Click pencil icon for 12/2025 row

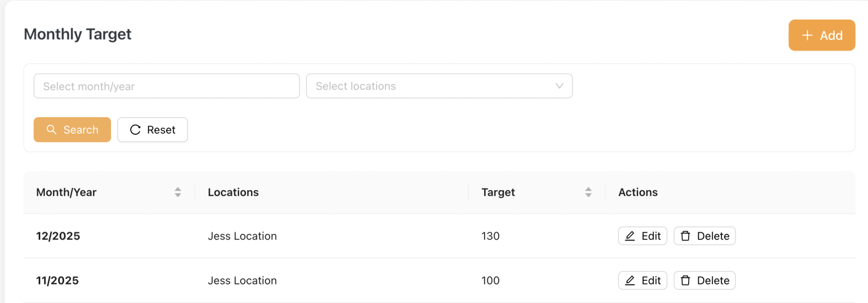pyautogui.click(x=630, y=236)
